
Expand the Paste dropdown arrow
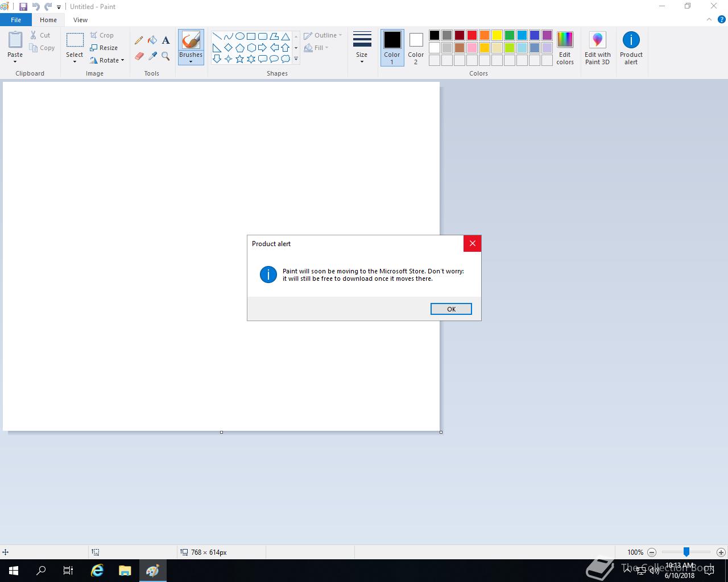click(15, 61)
